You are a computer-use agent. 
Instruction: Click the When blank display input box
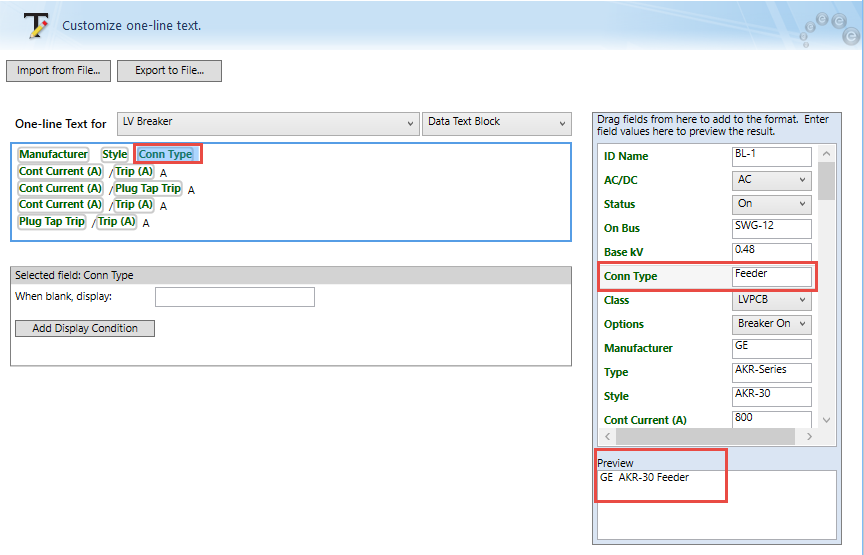(x=234, y=297)
